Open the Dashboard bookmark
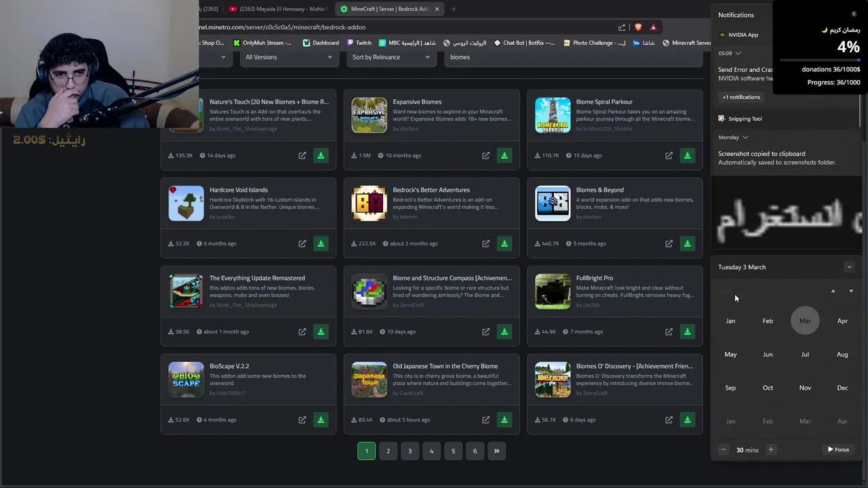 [321, 43]
